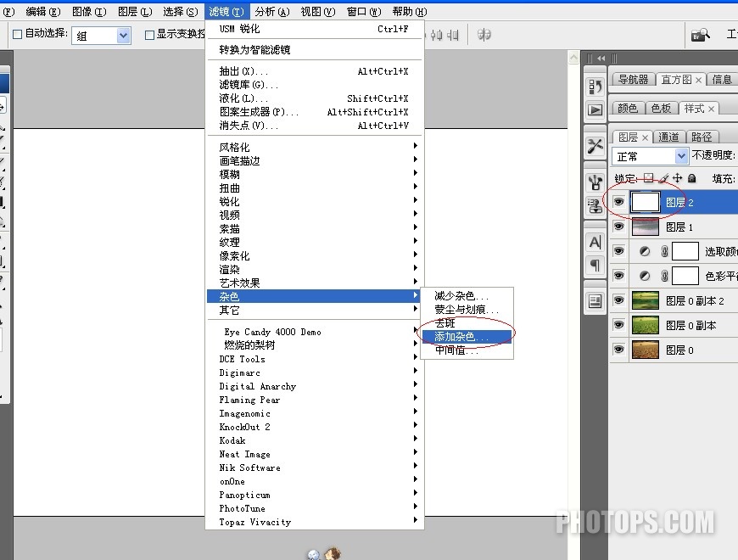
Task: Open 滤镜库 from the filter menu
Action: click(x=315, y=85)
